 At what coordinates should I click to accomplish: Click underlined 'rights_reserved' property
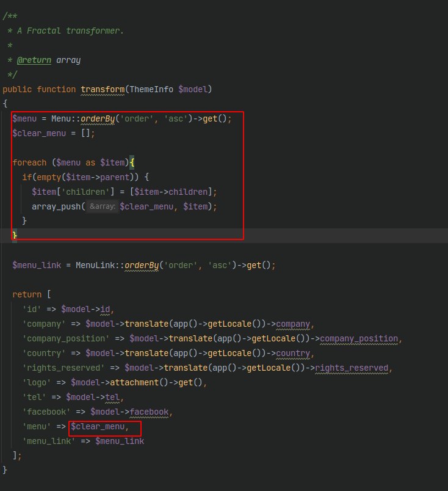tap(352, 368)
